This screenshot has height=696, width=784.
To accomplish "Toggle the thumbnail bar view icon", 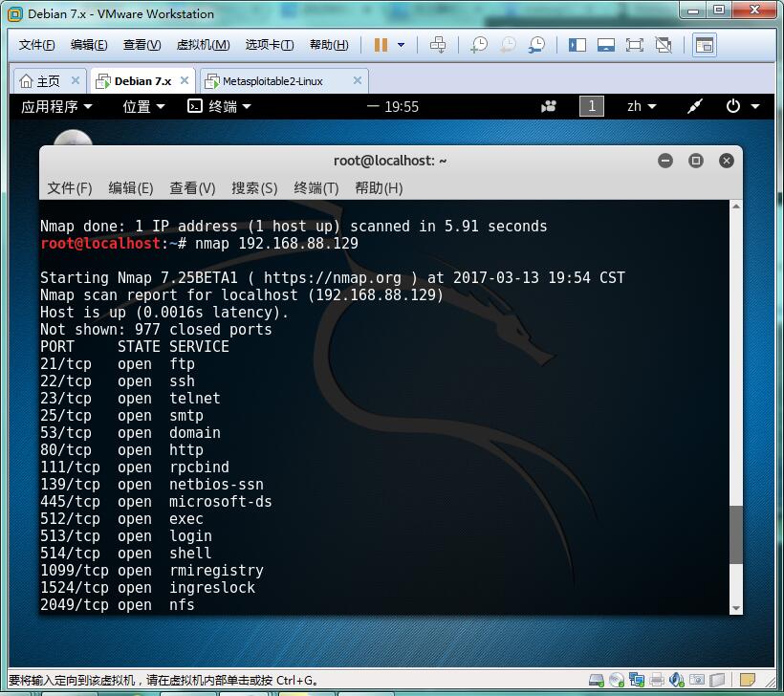I will click(x=605, y=45).
